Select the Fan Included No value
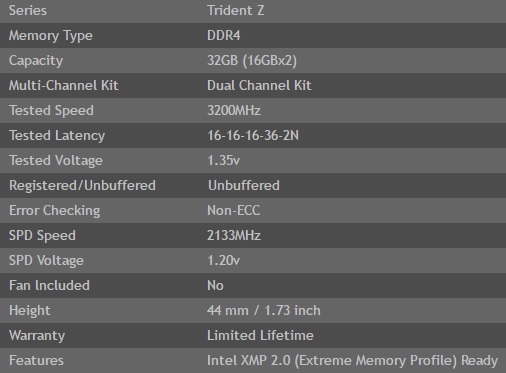This screenshot has height=373, width=506. [215, 286]
